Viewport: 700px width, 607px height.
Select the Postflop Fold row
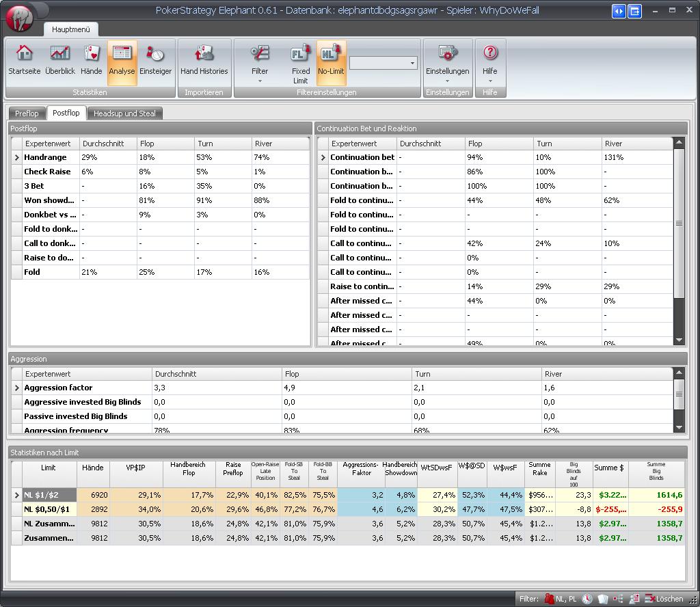160,272
